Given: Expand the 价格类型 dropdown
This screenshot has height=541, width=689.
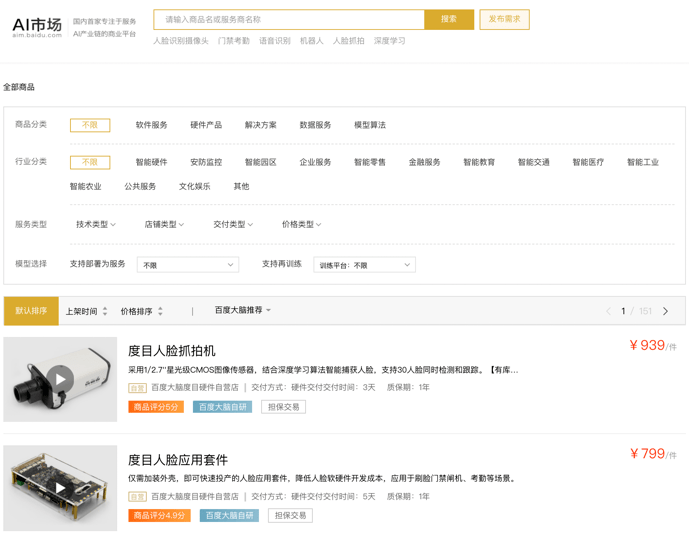Looking at the screenshot, I should pyautogui.click(x=302, y=225).
